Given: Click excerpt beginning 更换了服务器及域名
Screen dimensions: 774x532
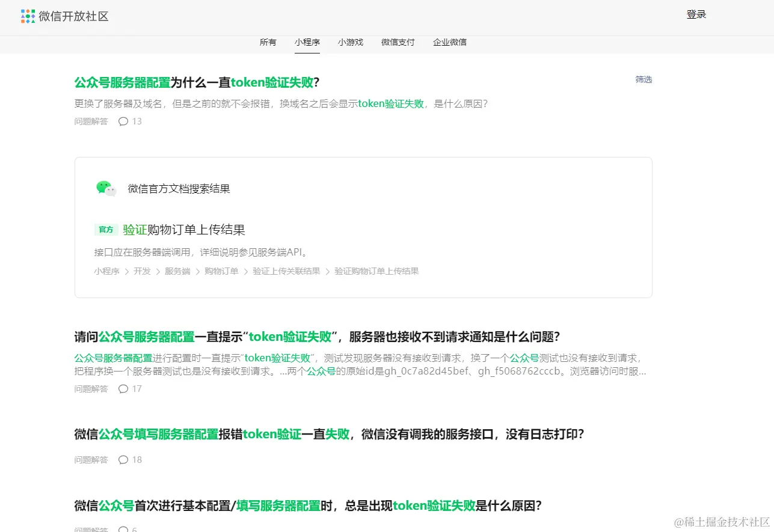Looking at the screenshot, I should [x=281, y=103].
